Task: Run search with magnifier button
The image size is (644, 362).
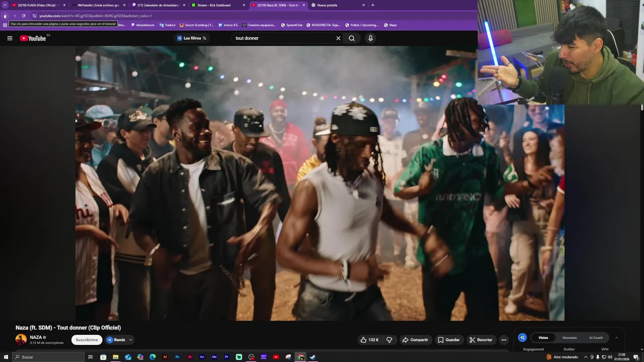Action: pos(352,38)
